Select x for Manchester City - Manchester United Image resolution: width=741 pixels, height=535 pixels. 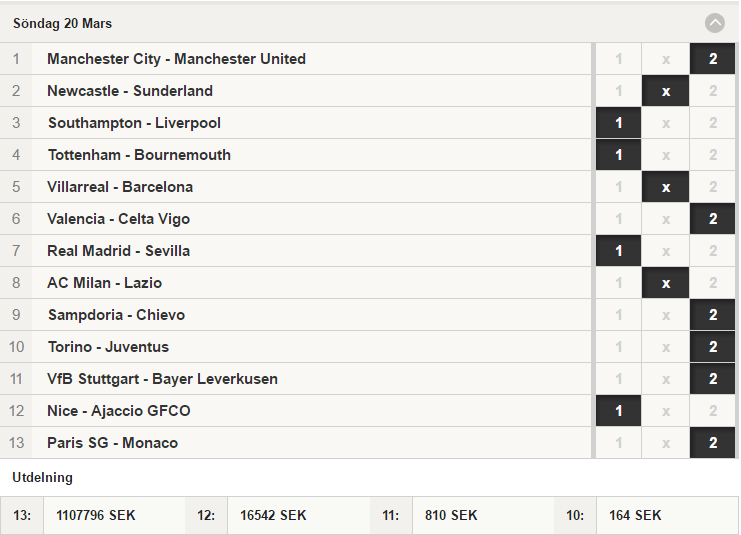666,59
